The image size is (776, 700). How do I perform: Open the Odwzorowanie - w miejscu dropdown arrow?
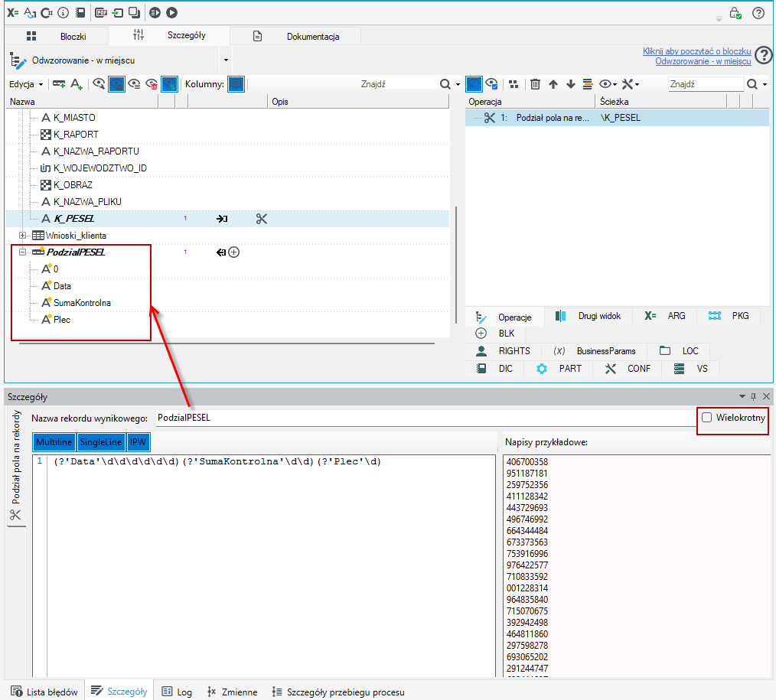pos(227,60)
